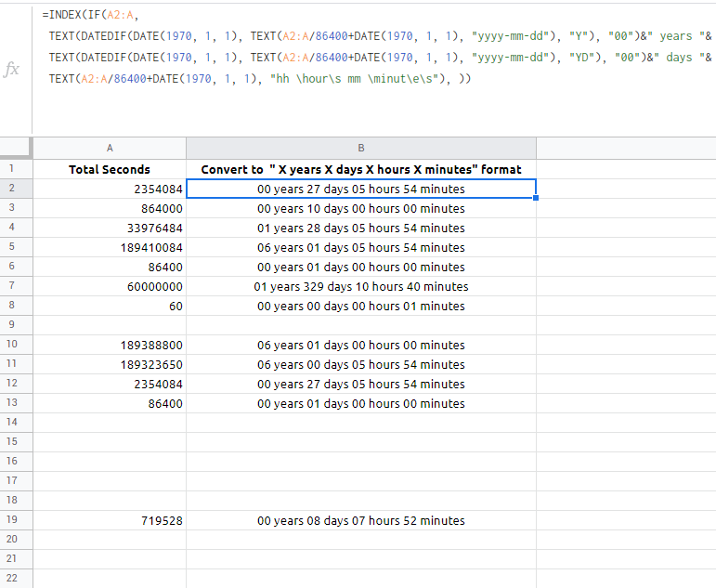Screen dimensions: 716x588
Task: Click cell A12 containing 2354084
Action: pos(110,384)
